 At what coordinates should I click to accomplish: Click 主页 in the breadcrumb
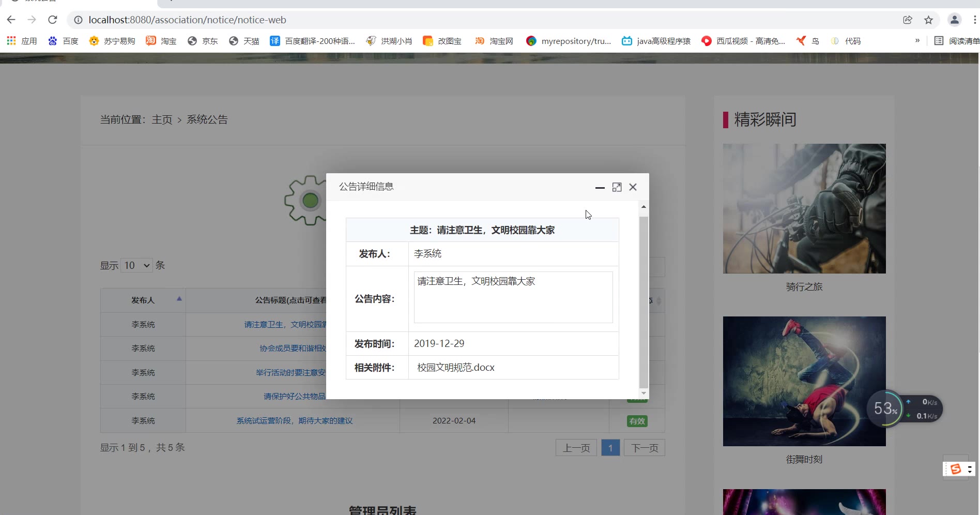click(162, 119)
